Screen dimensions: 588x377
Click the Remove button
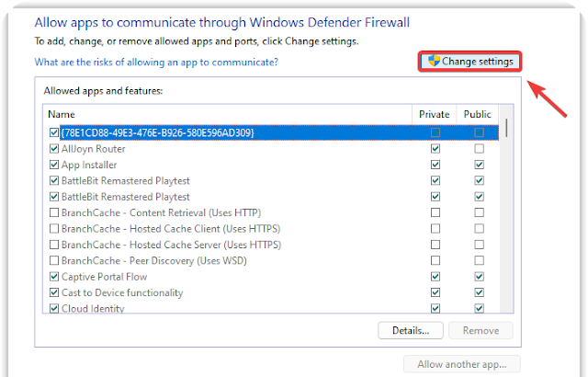pyautogui.click(x=481, y=330)
